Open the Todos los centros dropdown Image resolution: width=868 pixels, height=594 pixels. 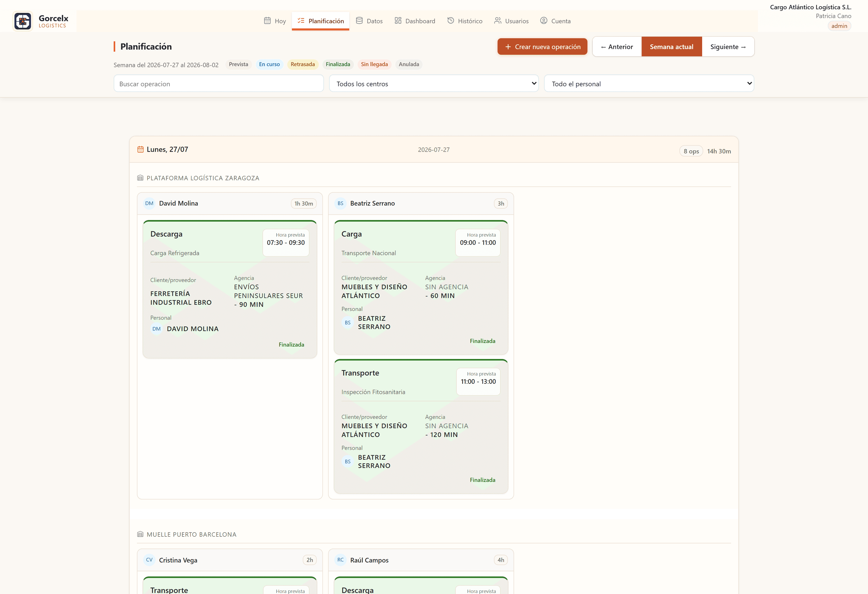pos(434,84)
